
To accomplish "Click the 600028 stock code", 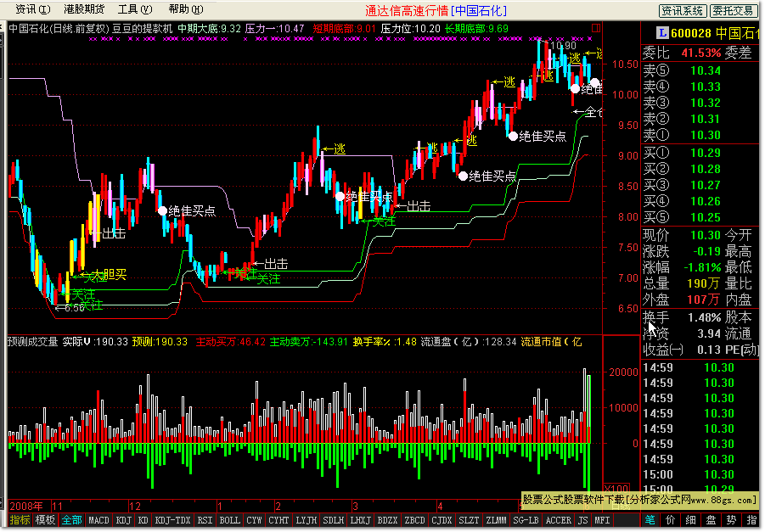I will point(691,33).
